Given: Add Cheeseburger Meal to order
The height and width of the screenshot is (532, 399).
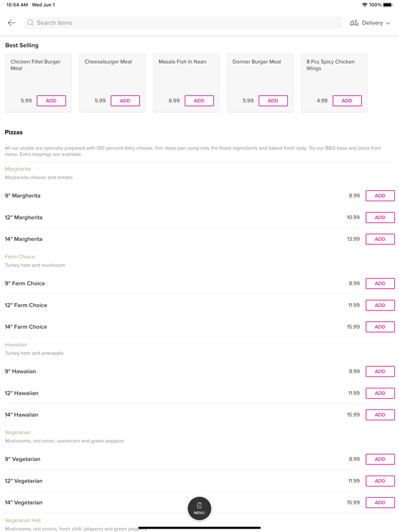Looking at the screenshot, I should [x=125, y=101].
